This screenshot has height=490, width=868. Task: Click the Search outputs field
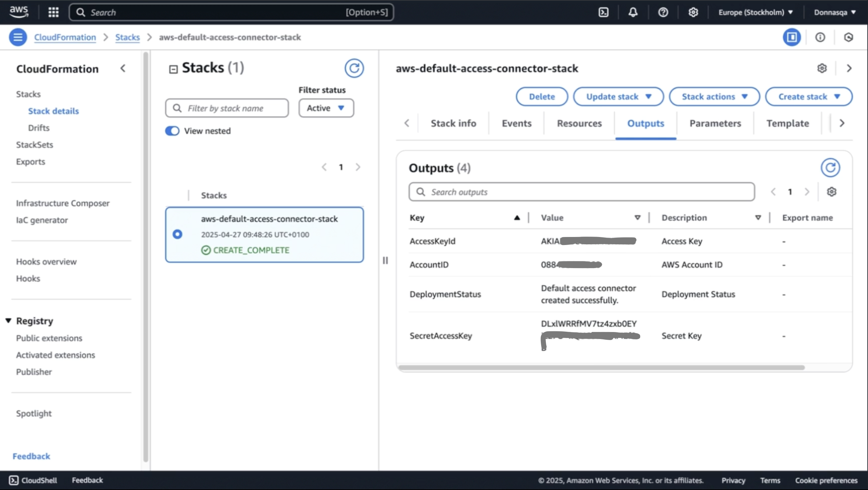581,192
